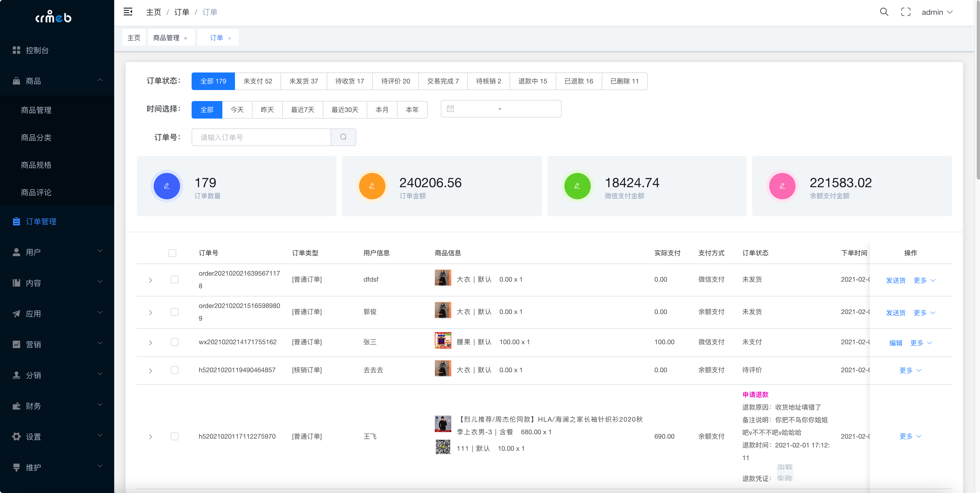
Task: Click the order number search button
Action: [343, 137]
